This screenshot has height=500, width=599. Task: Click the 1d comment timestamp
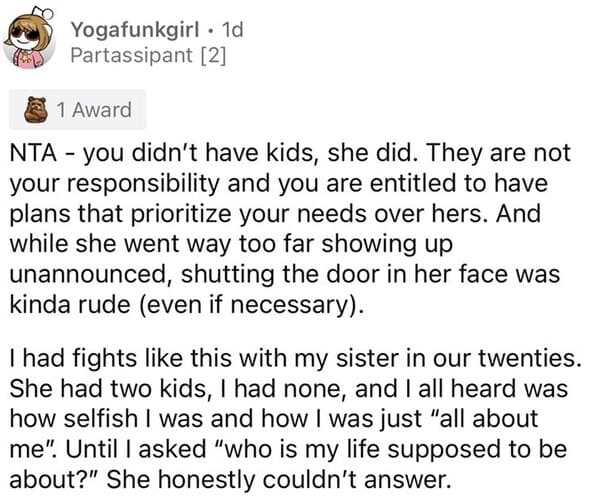coord(232,30)
